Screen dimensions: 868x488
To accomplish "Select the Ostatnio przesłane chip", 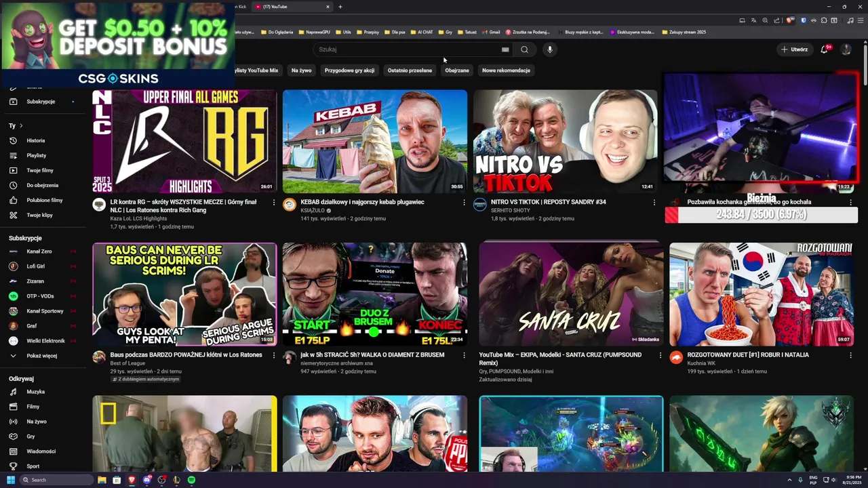I will tap(410, 70).
